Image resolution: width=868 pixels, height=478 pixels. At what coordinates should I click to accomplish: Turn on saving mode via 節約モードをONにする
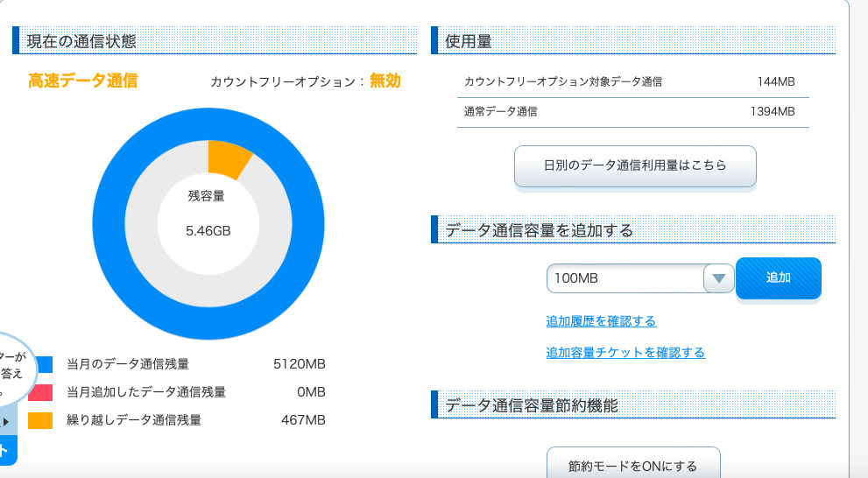click(x=632, y=465)
